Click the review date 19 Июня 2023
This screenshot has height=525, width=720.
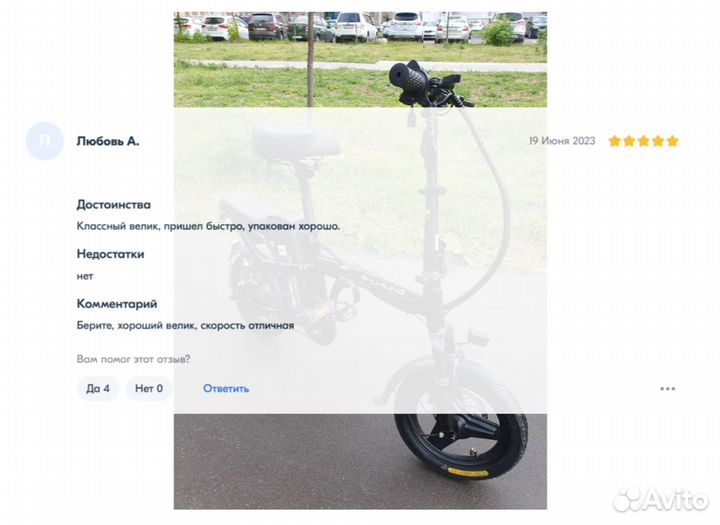tap(562, 141)
